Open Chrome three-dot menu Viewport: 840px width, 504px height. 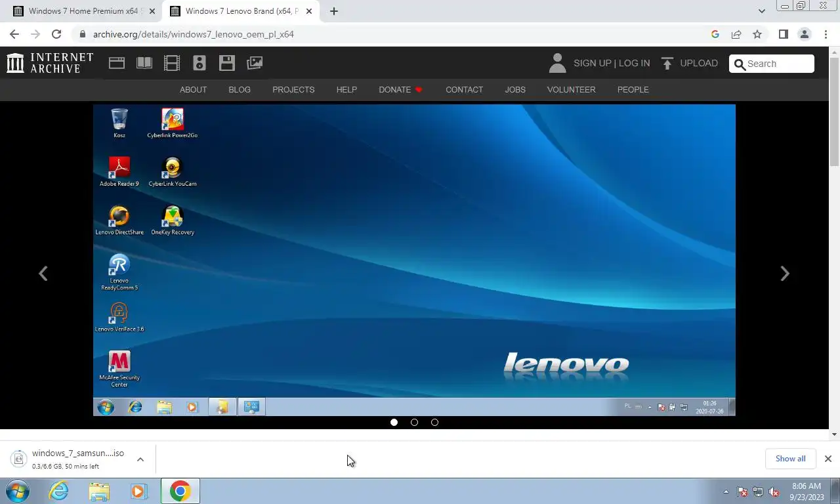pos(826,34)
